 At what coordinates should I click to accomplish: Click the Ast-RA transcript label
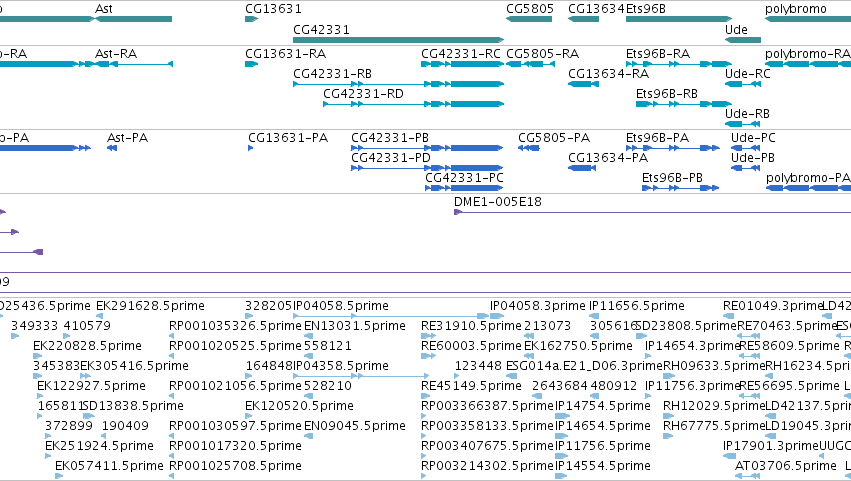click(116, 54)
